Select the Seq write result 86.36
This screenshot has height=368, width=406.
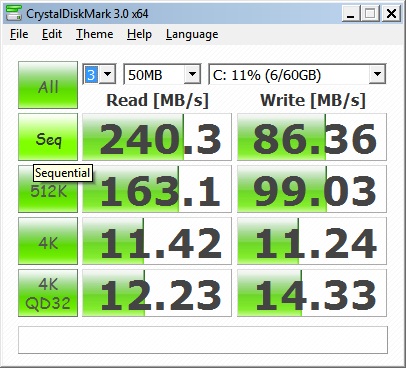(x=312, y=137)
